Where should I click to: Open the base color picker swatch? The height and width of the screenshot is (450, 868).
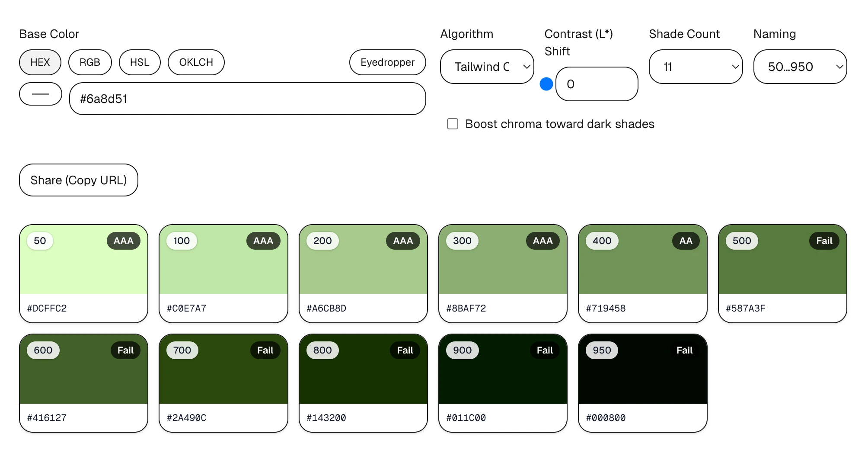point(41,94)
